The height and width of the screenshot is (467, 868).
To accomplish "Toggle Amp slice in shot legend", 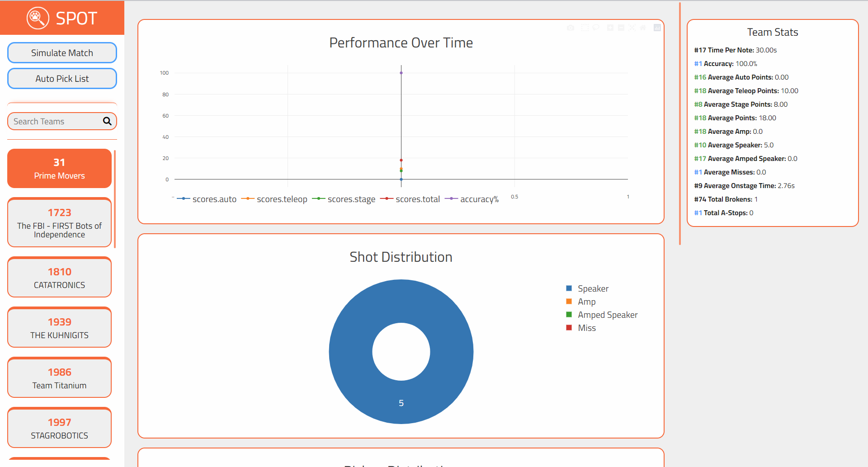I will coord(581,302).
